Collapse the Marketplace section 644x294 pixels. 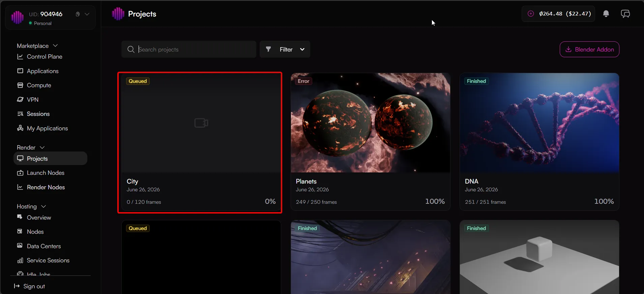(x=55, y=45)
